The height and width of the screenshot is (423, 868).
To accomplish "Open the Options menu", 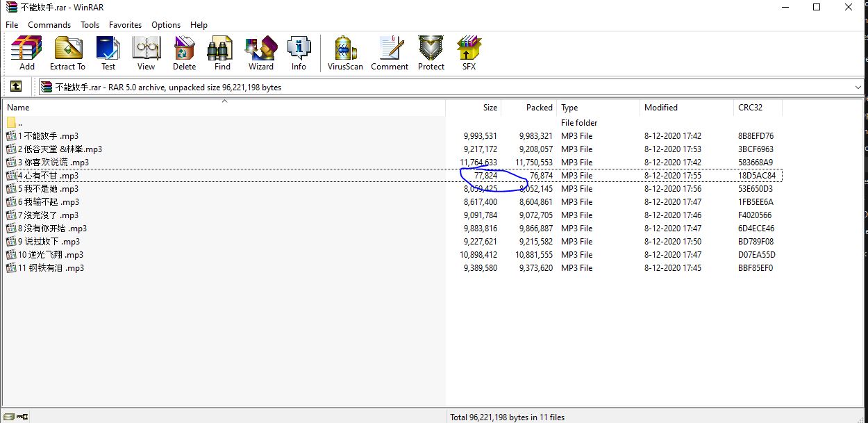I will (x=166, y=24).
